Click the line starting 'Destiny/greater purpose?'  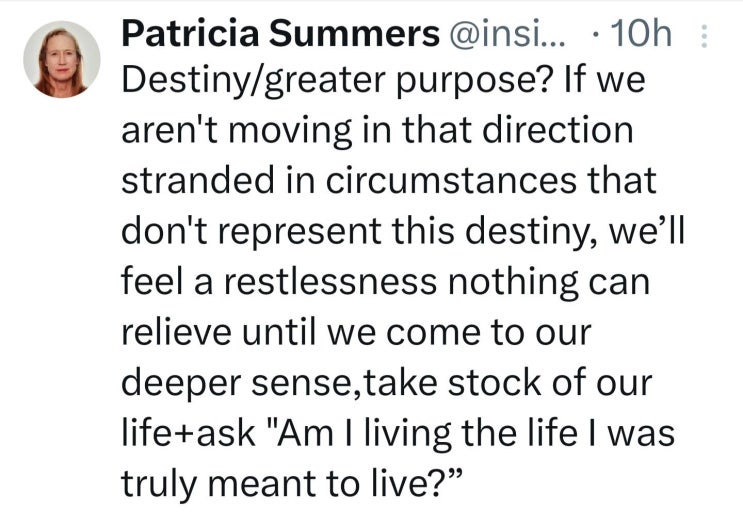point(383,81)
